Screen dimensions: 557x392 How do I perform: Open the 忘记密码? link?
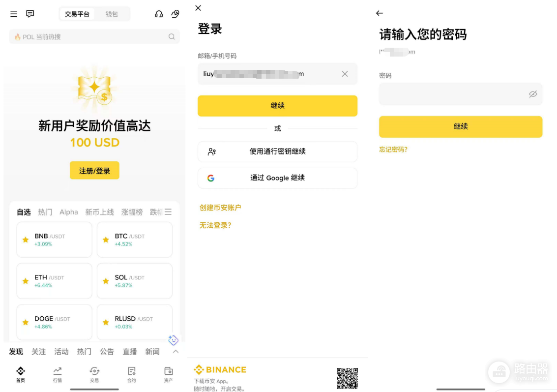(393, 150)
